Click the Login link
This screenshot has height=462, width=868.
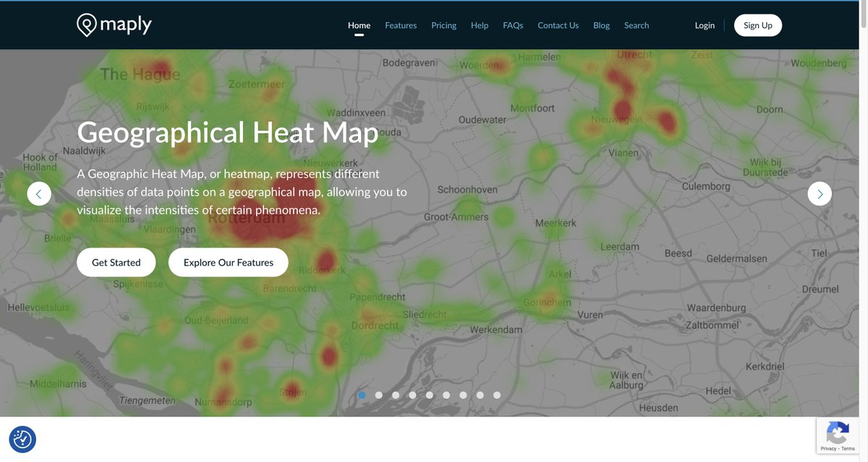coord(705,25)
